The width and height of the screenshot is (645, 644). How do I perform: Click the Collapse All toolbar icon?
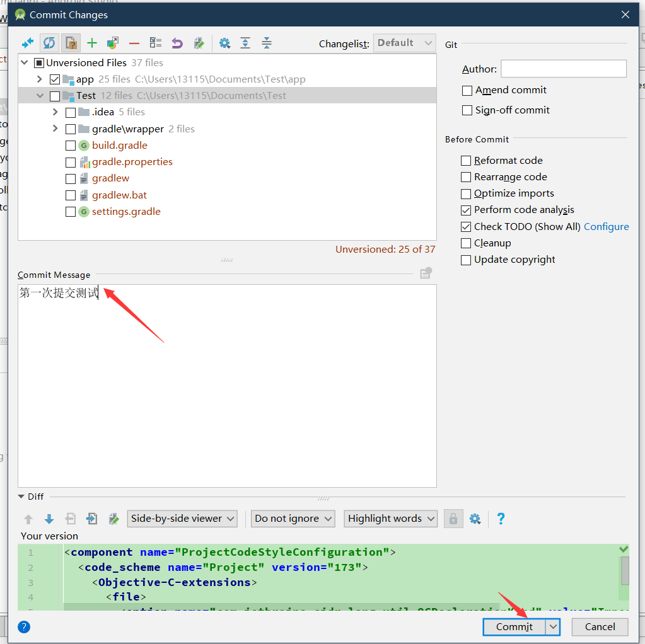(267, 43)
